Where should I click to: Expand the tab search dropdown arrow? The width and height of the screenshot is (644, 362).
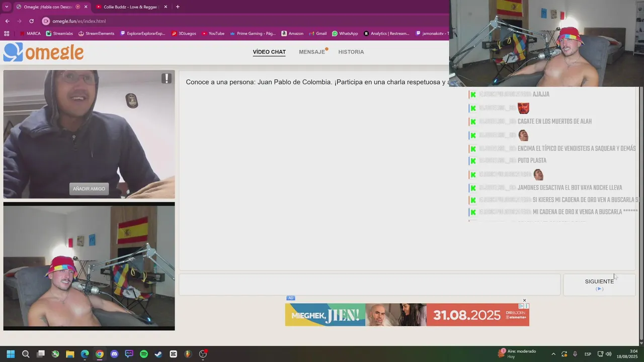(7, 7)
